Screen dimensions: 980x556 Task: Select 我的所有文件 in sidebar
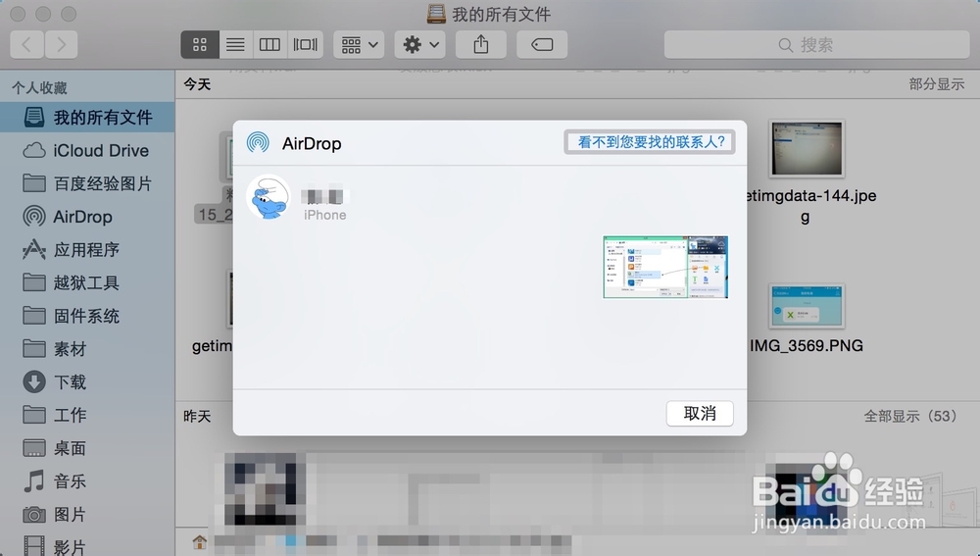(87, 118)
